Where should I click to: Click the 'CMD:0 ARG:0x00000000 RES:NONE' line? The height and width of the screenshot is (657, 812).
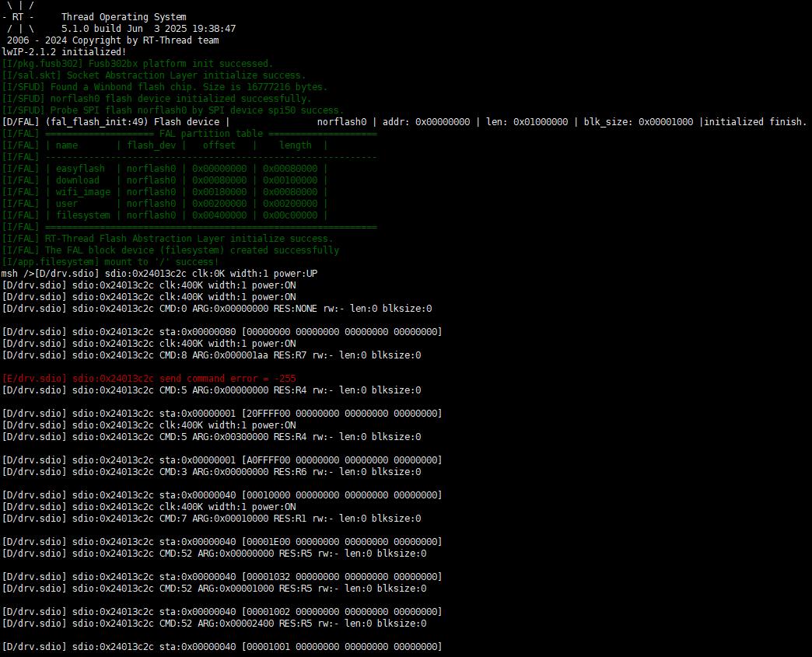coord(216,309)
